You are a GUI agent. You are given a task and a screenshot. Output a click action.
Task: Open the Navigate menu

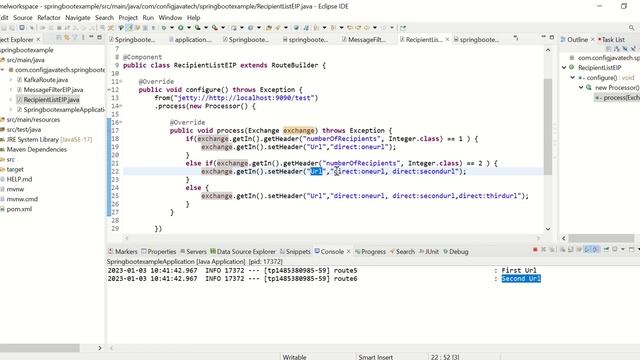click(x=78, y=18)
